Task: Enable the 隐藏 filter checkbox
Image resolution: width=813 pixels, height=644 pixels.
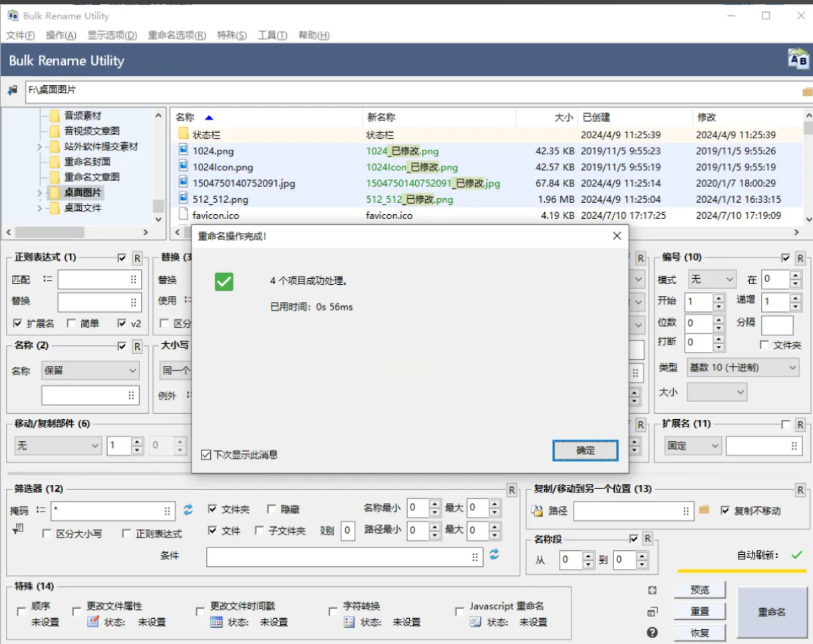Action: (271, 509)
